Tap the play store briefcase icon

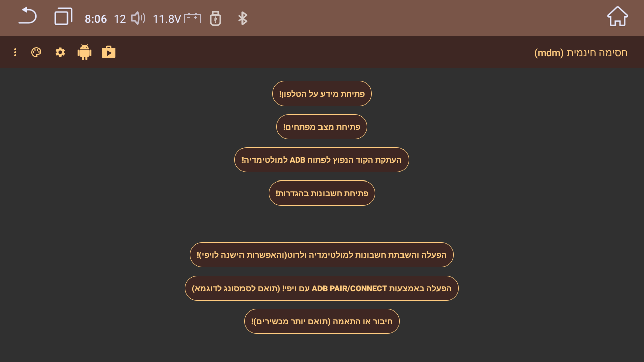click(x=109, y=52)
